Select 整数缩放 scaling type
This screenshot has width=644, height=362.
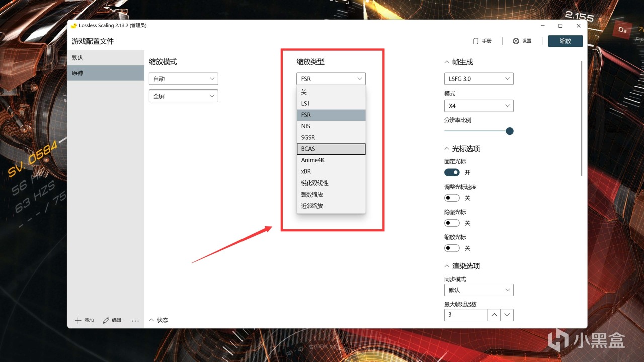[331, 195]
